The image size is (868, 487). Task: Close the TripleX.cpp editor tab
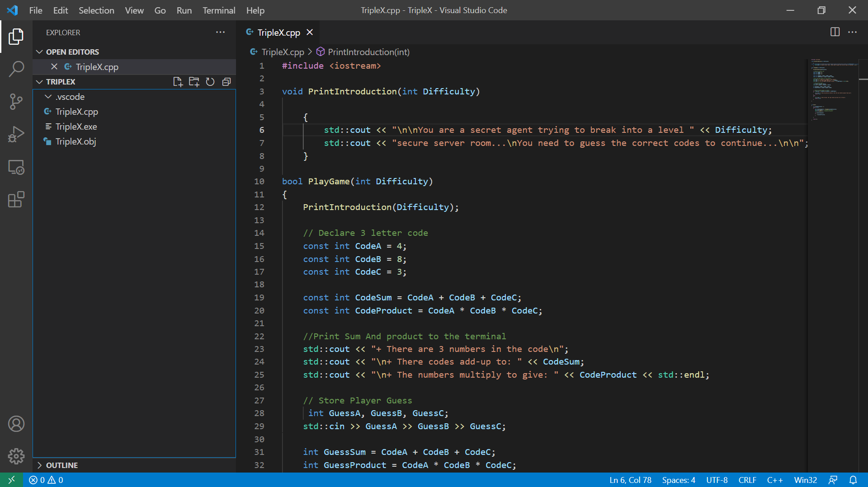pos(310,33)
